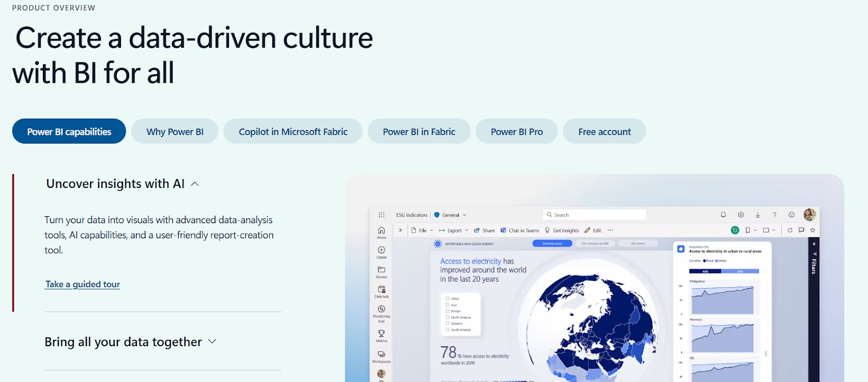Open the user profile avatar
868x382 pixels.
pyautogui.click(x=809, y=215)
